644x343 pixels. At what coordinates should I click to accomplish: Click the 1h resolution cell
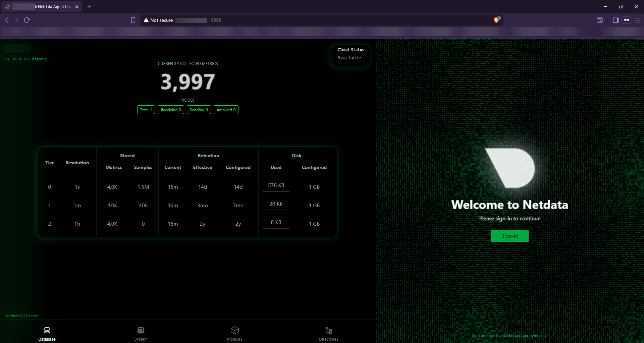click(77, 224)
